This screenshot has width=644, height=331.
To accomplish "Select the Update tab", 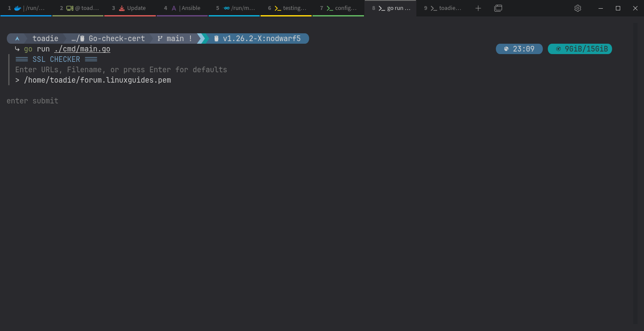I will 130,8.
